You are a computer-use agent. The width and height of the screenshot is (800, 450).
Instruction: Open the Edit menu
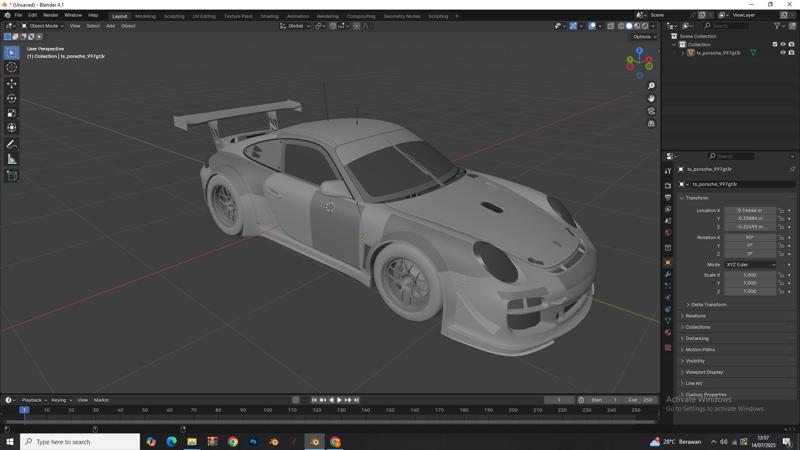(x=32, y=15)
